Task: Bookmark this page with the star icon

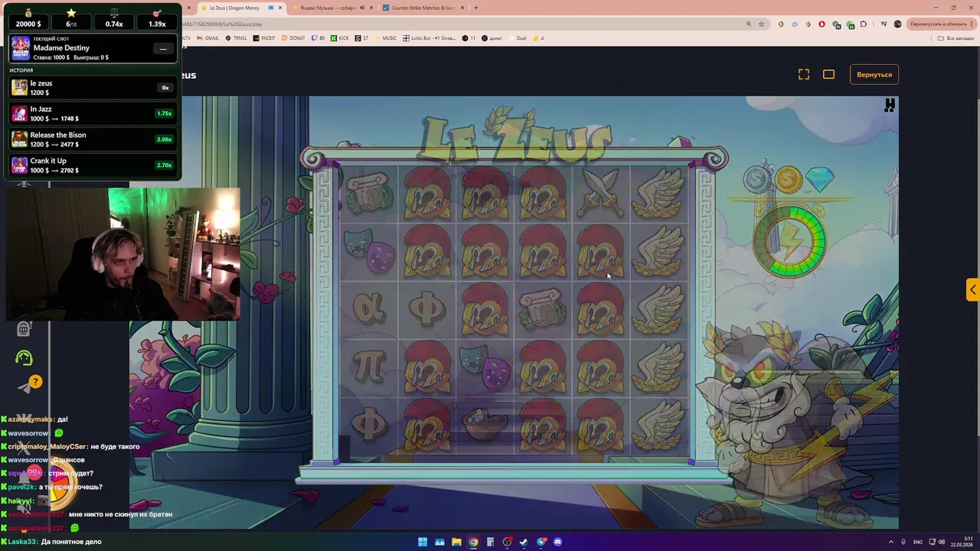Action: point(761,24)
